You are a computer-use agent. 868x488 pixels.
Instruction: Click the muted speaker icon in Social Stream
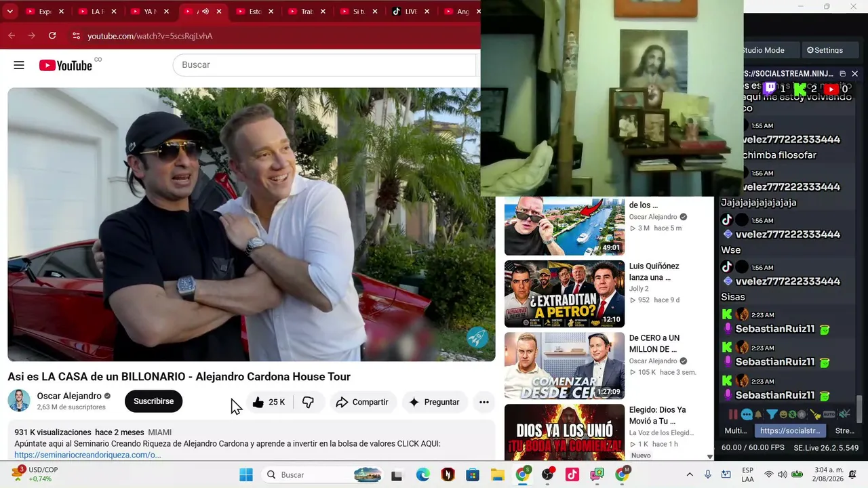[845, 414]
